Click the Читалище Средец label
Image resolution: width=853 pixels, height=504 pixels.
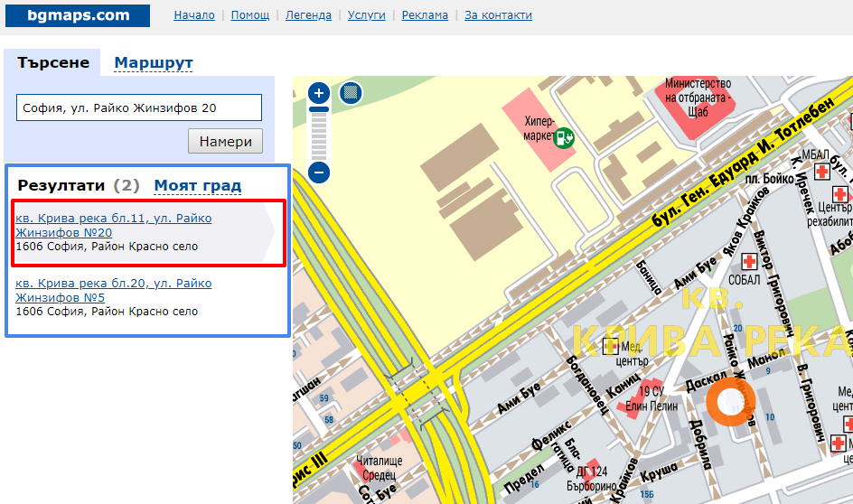380,468
